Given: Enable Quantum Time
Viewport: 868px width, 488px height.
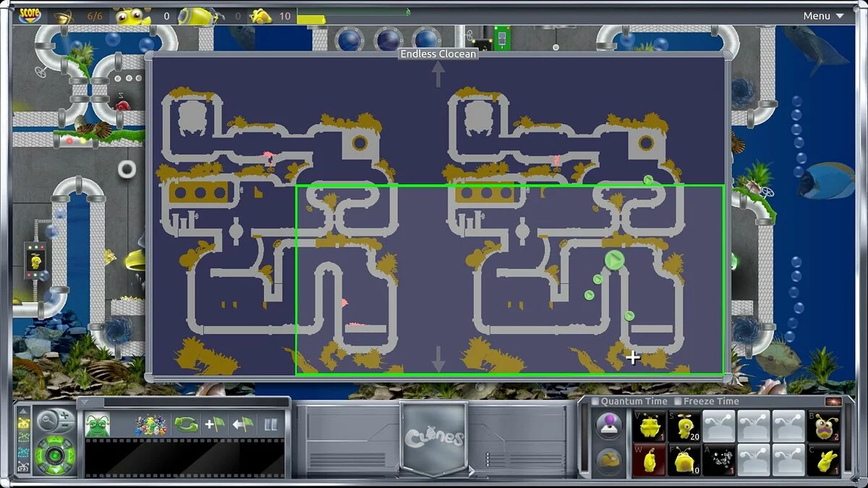Looking at the screenshot, I should click(595, 401).
